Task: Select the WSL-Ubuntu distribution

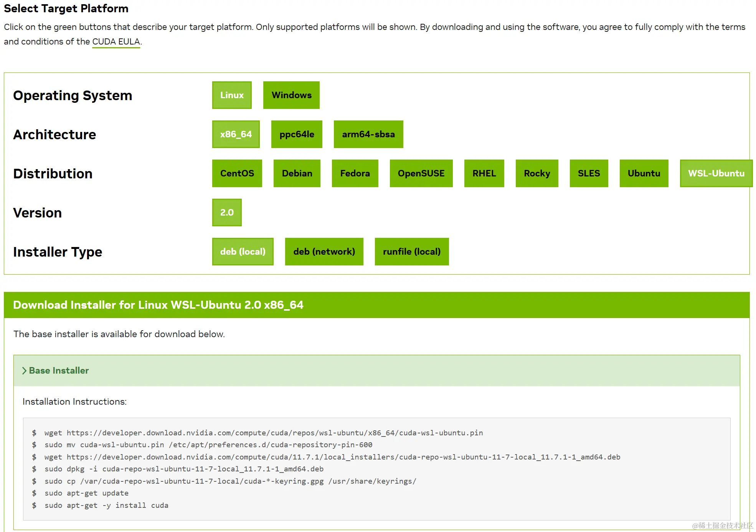Action: click(x=716, y=173)
